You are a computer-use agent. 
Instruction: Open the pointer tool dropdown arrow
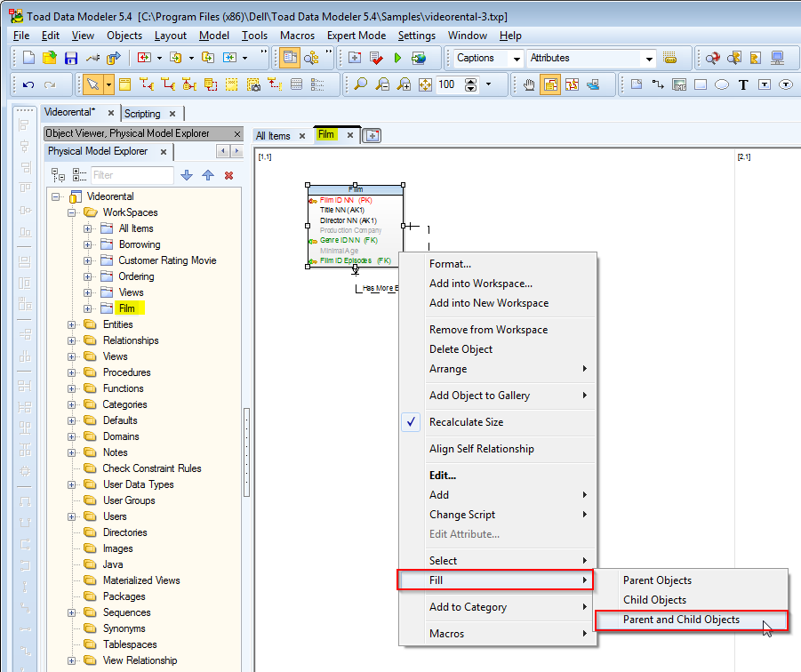tap(108, 84)
